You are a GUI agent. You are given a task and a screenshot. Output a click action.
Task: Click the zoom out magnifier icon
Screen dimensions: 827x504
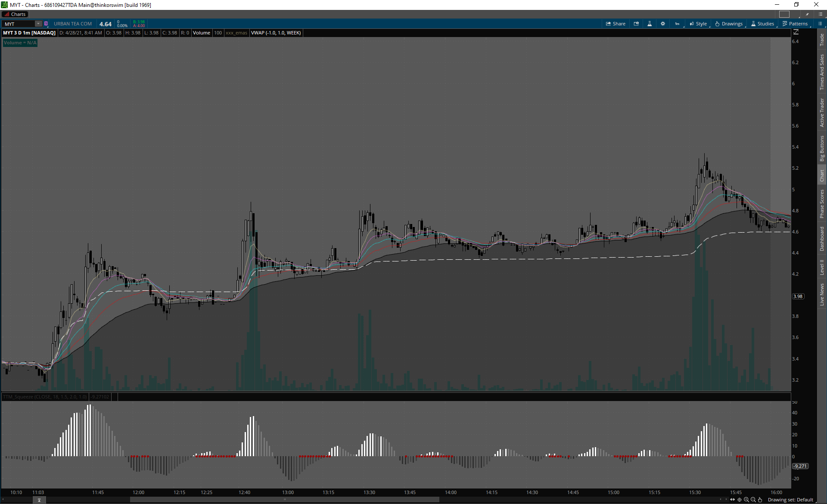pos(753,500)
